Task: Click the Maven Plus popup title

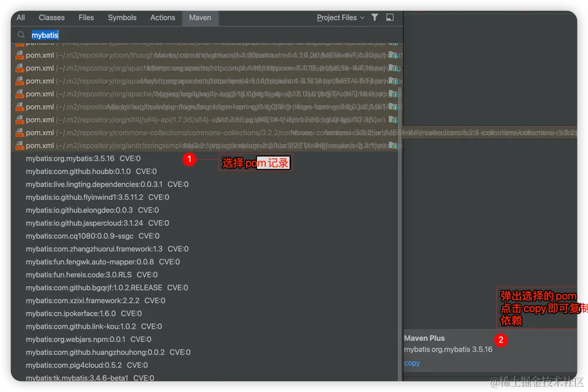Action: pos(424,338)
